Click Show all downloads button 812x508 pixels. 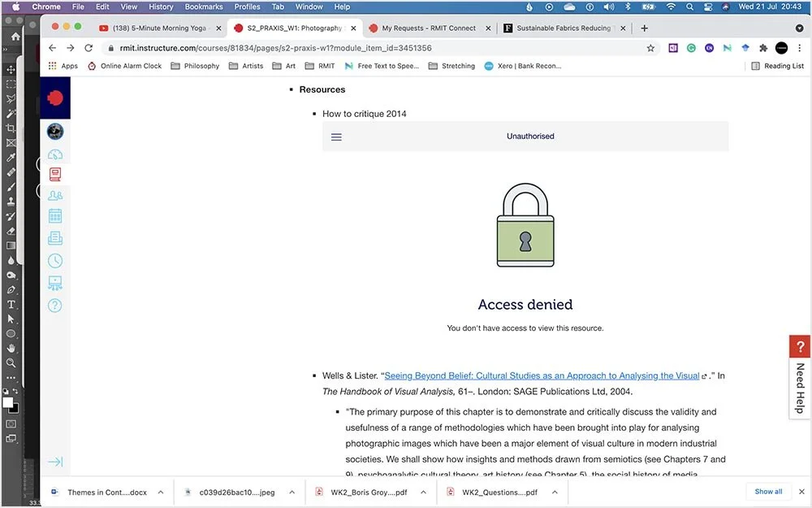(x=768, y=492)
